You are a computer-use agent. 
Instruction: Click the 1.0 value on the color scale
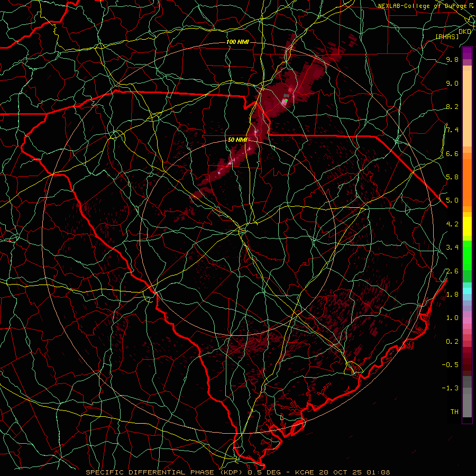click(452, 318)
